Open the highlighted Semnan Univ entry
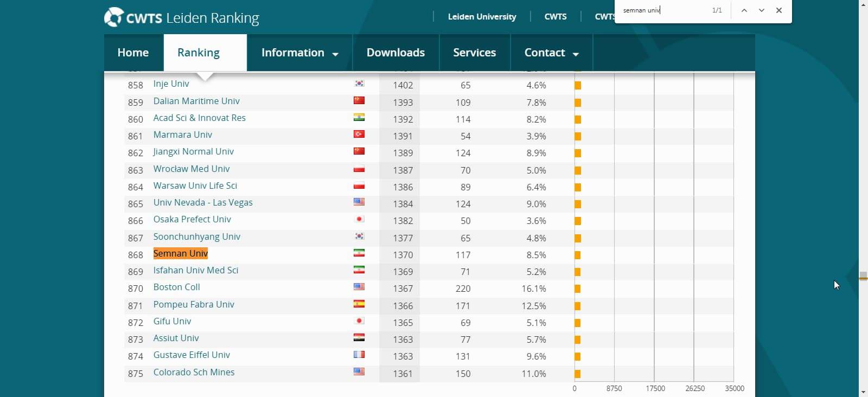This screenshot has height=397, width=868. (x=181, y=253)
